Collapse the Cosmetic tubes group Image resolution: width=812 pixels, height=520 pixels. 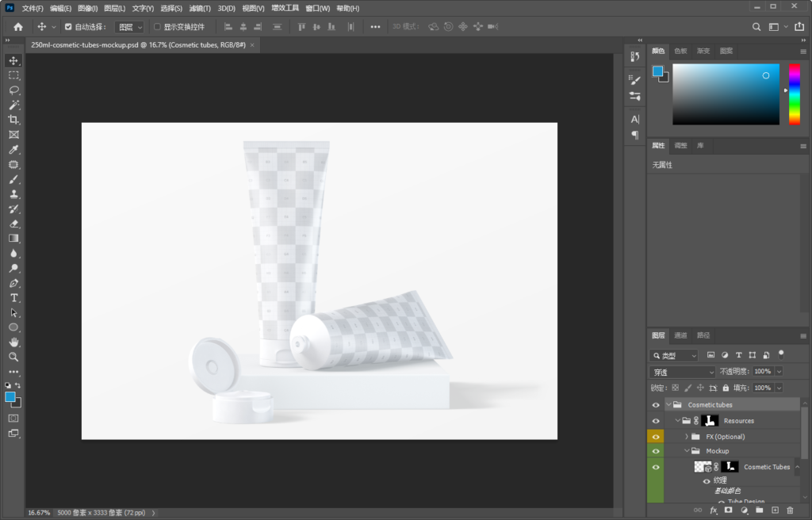[x=668, y=405]
